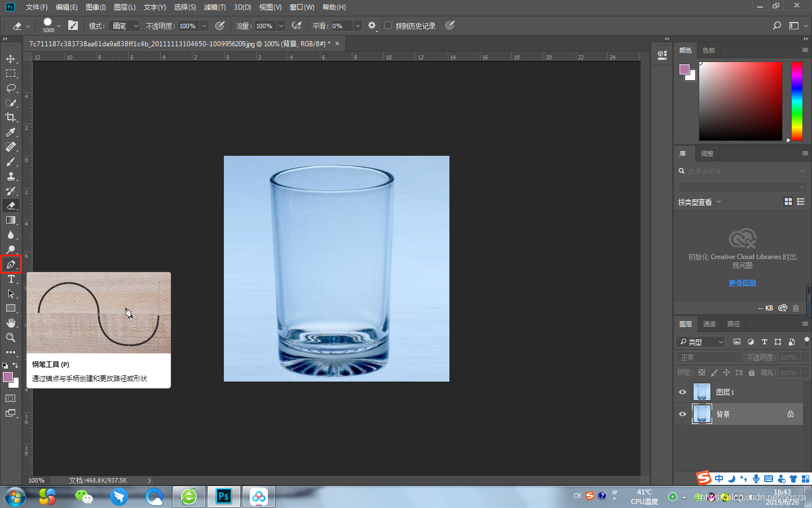
Task: Select the Zoom tool
Action: click(11, 338)
